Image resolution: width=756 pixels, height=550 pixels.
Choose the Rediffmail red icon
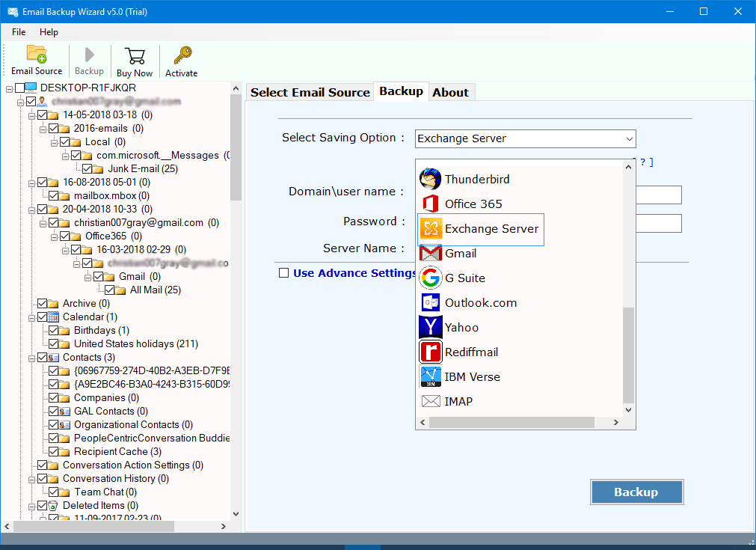point(431,352)
